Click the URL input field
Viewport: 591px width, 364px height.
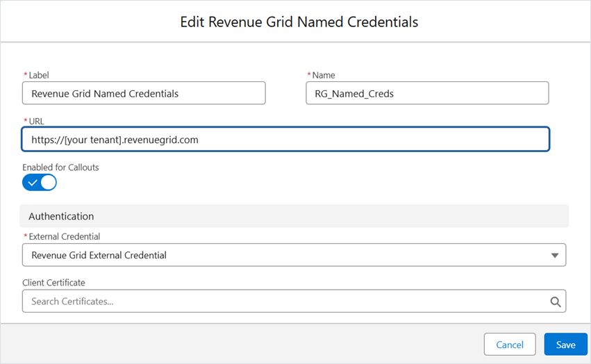pyautogui.click(x=285, y=140)
